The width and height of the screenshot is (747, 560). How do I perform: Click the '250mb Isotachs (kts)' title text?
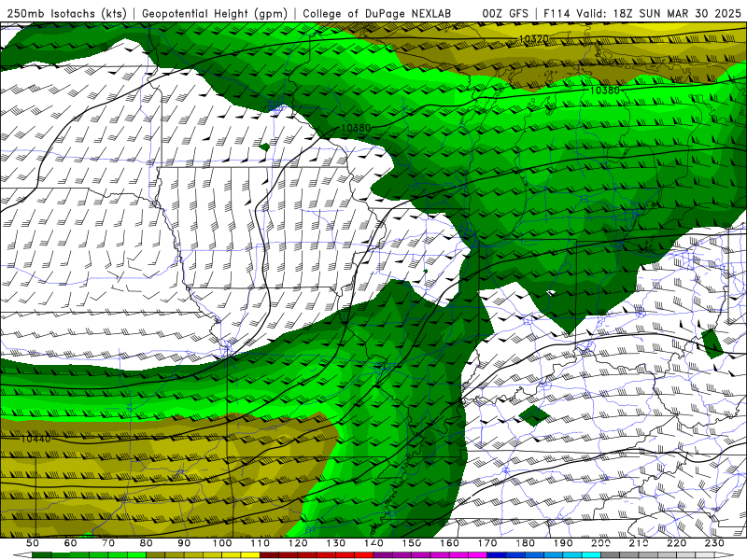67,13
